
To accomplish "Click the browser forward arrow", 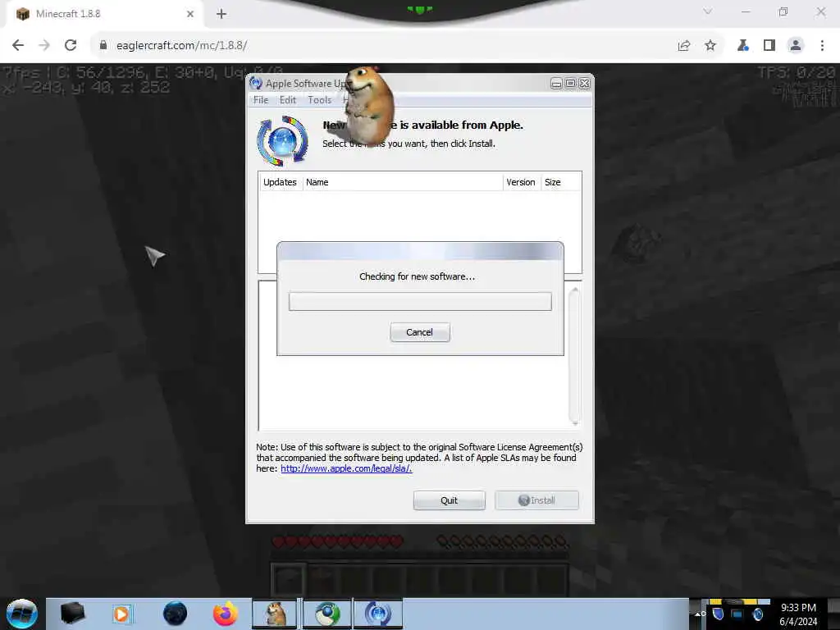I will [44, 45].
